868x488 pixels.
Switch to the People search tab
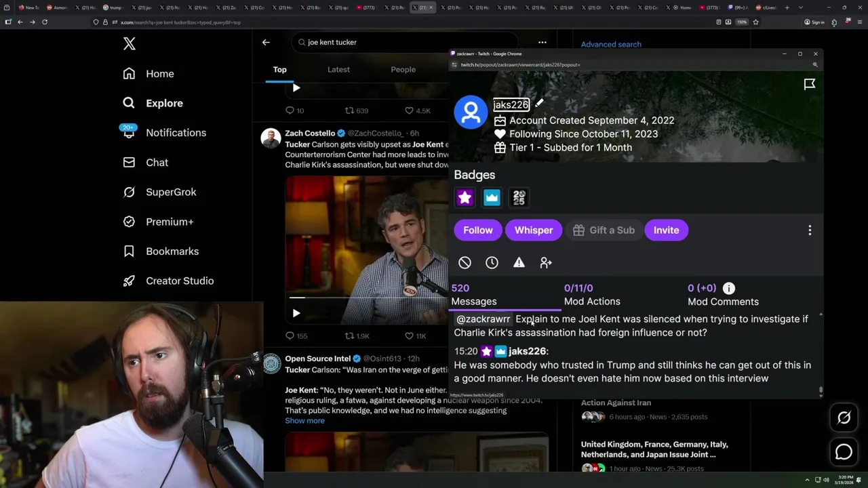click(x=403, y=69)
